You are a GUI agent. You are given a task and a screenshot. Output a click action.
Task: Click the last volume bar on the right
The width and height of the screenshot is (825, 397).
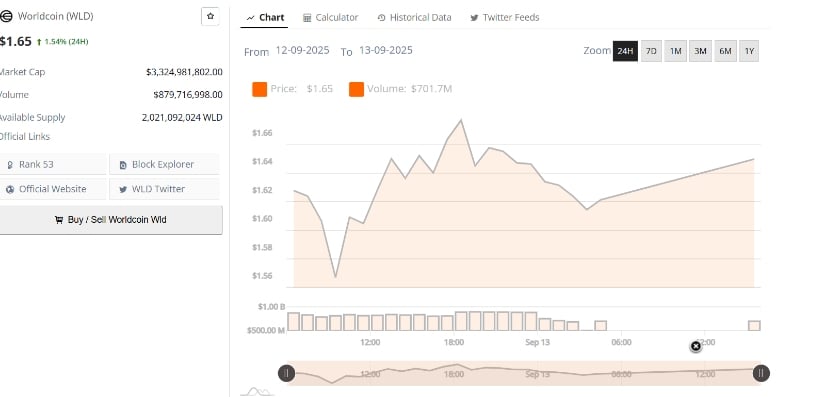pyautogui.click(x=754, y=325)
